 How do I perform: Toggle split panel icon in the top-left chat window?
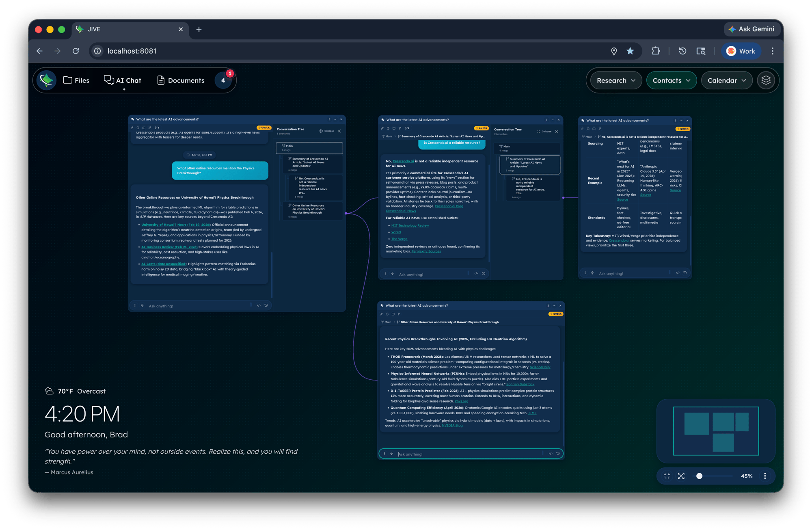click(144, 128)
